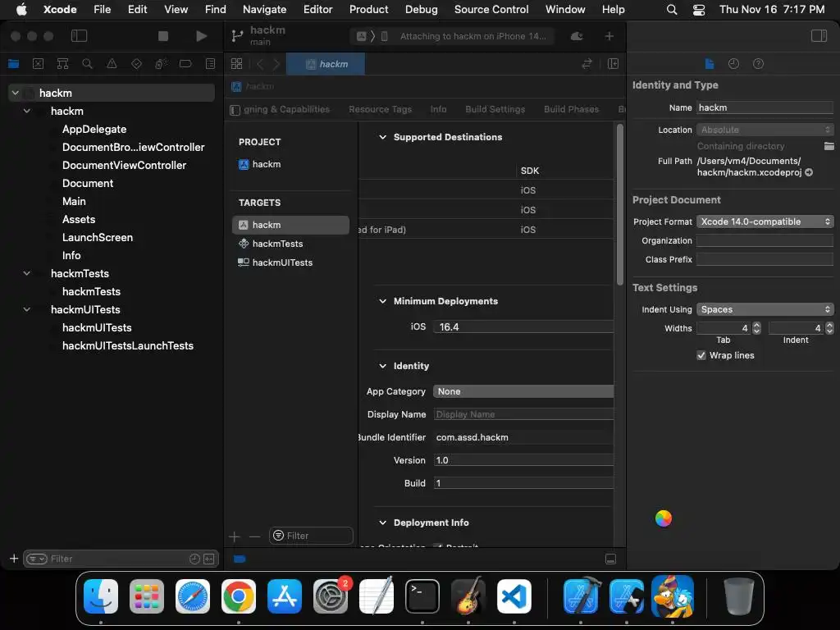Image resolution: width=840 pixels, height=630 pixels.
Task: Open the Project Format dropdown
Action: tap(765, 221)
